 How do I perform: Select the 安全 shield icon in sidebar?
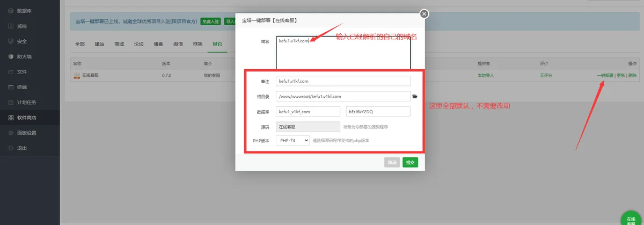tap(11, 41)
